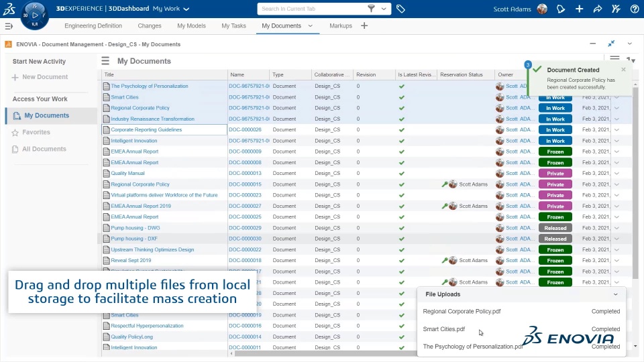Open the 3DS logo menu
Screen dimensions: 644x362
[x=9, y=9]
